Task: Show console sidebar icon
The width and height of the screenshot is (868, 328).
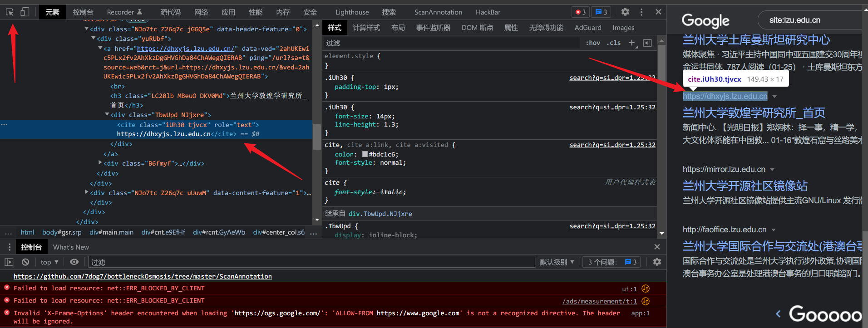Action: point(9,262)
